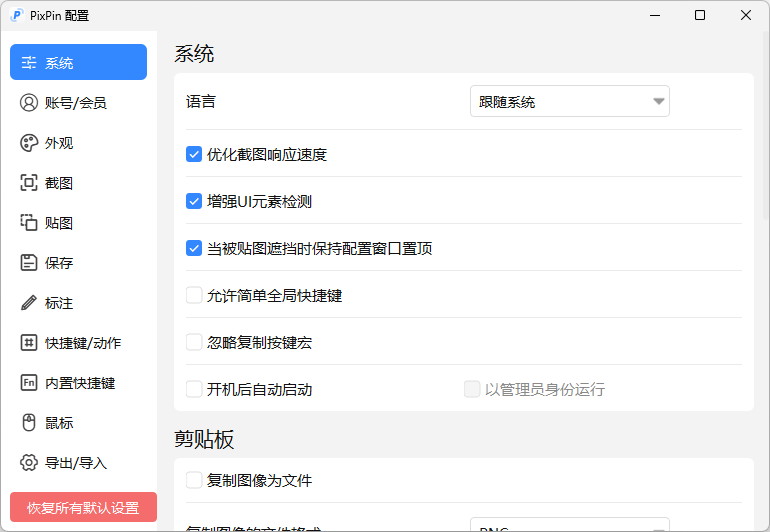Click the 保存 floppy disk icon
The height and width of the screenshot is (532, 770).
tap(29, 263)
